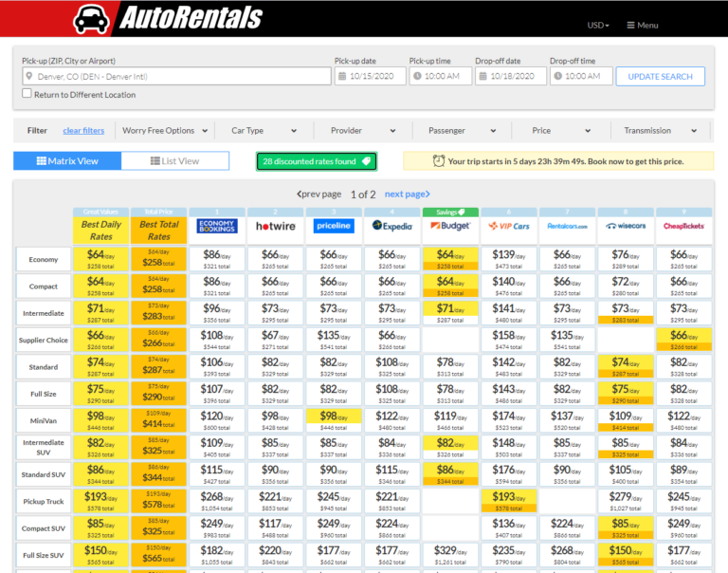The image size is (728, 573).
Task: Click the Compact SUV row label
Action: pyautogui.click(x=44, y=528)
